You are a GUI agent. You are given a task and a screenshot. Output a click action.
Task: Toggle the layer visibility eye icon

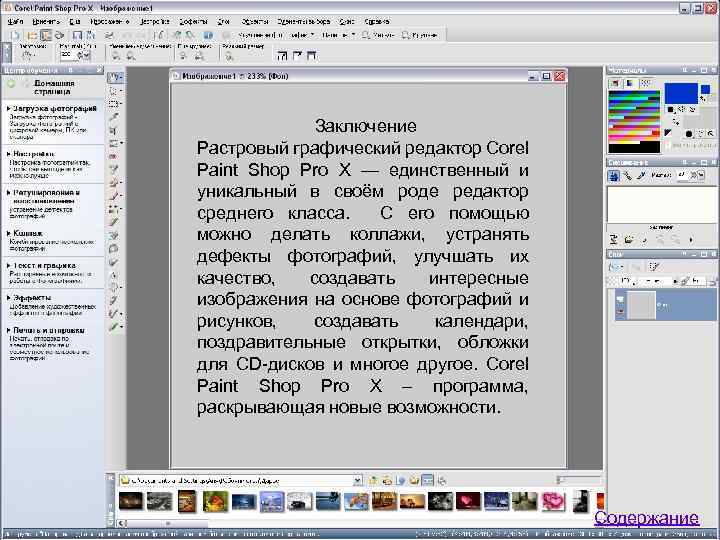[621, 301]
